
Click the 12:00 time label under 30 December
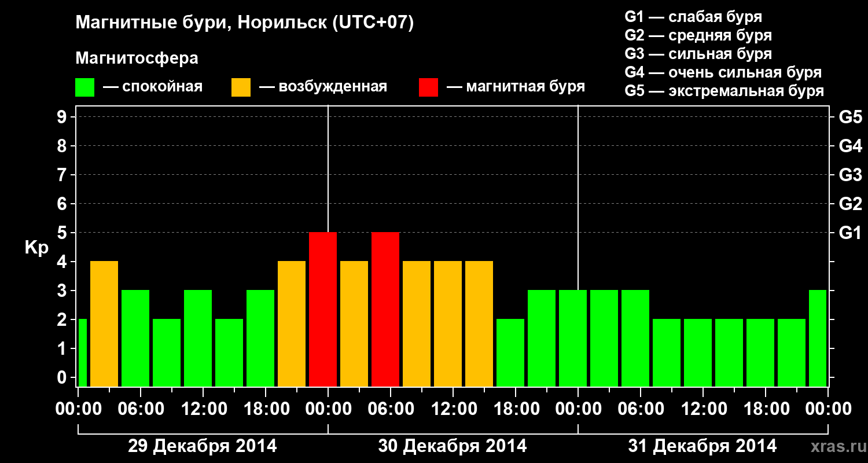coord(453,409)
